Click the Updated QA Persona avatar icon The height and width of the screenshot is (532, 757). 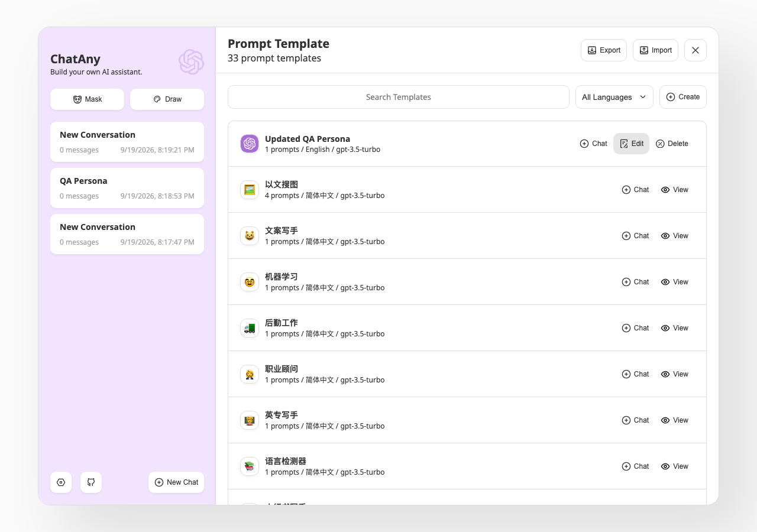[250, 144]
